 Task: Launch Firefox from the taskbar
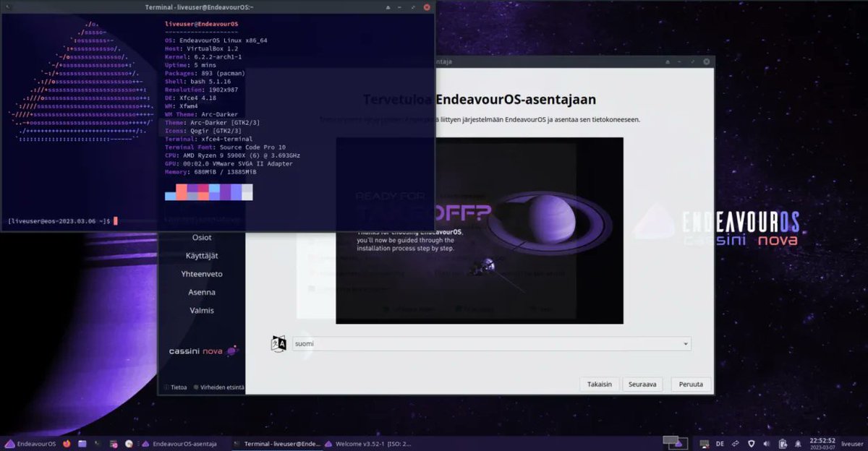(x=67, y=444)
